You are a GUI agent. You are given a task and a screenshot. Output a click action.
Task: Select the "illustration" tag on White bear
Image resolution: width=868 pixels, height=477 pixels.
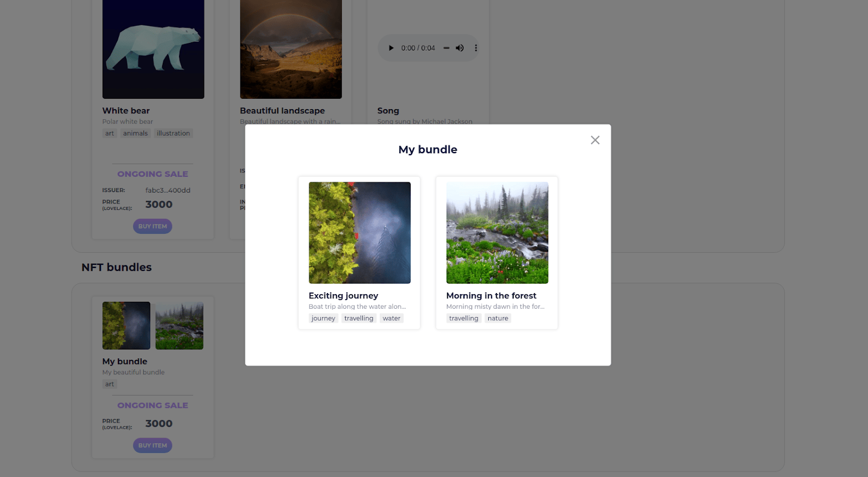click(173, 133)
